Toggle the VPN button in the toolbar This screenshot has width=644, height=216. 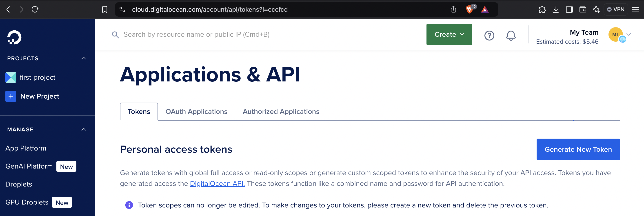(x=616, y=9)
